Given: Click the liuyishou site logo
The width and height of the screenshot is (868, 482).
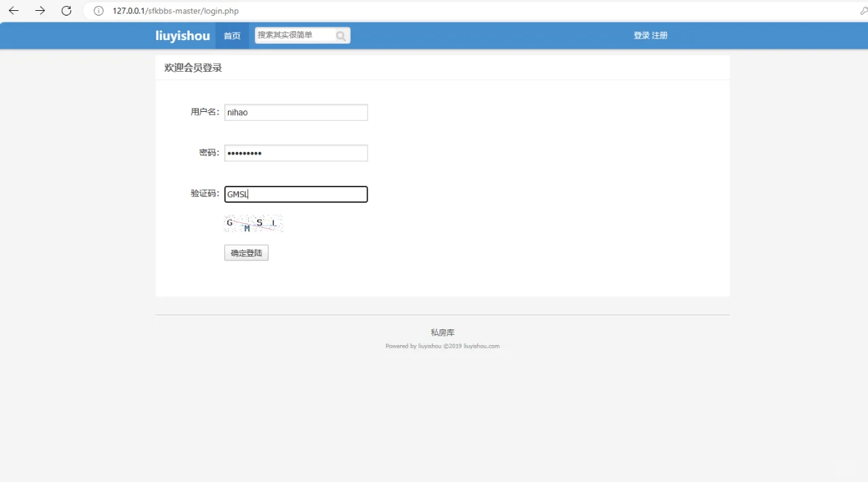Looking at the screenshot, I should [x=182, y=35].
